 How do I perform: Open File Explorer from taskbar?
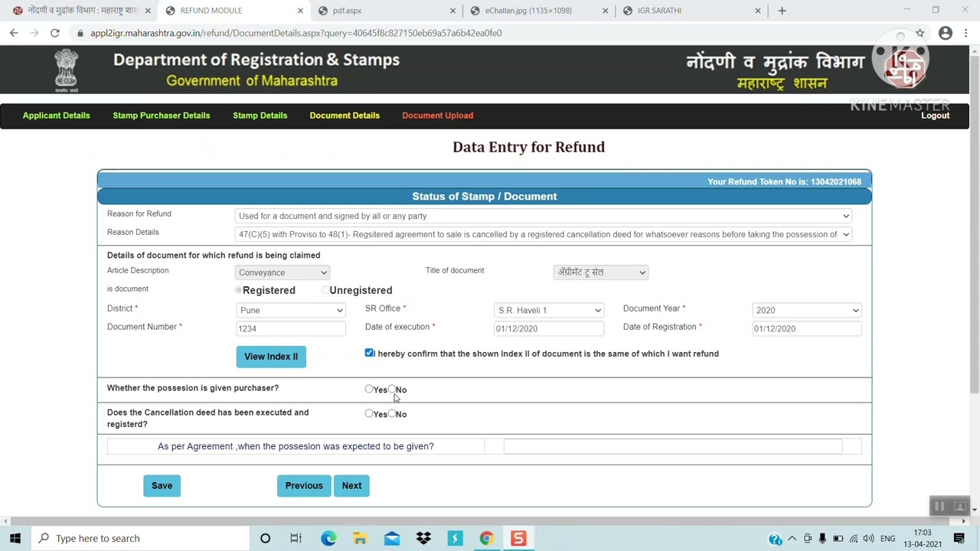coord(360,538)
